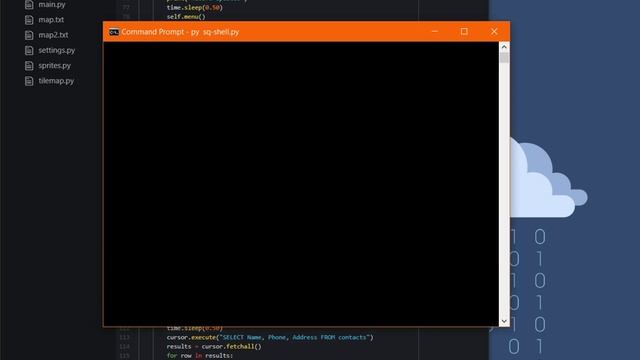Screen dimensions: 640x360
Task: Close the Command Prompt window
Action: [494, 31]
